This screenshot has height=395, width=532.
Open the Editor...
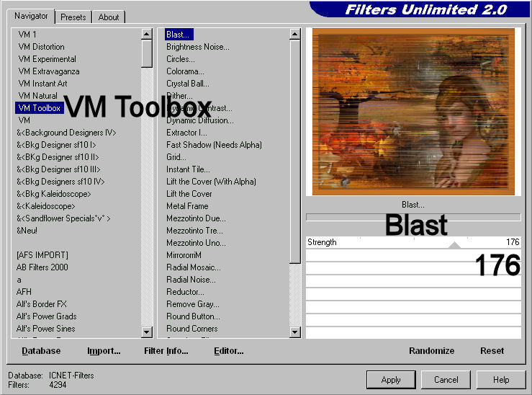(x=229, y=350)
